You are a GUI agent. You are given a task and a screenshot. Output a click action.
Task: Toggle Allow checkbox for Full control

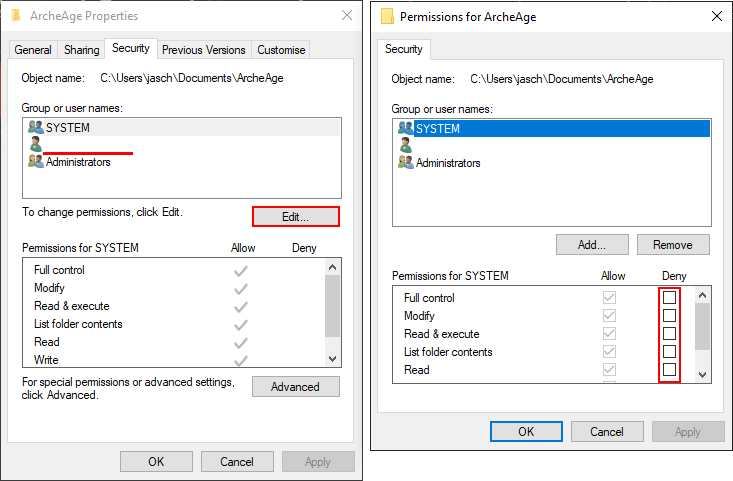(x=609, y=297)
